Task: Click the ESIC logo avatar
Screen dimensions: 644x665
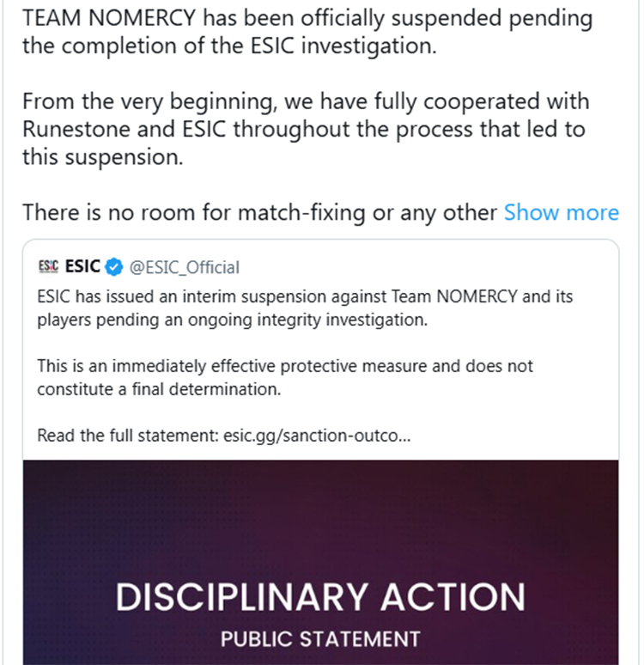Action: click(48, 267)
